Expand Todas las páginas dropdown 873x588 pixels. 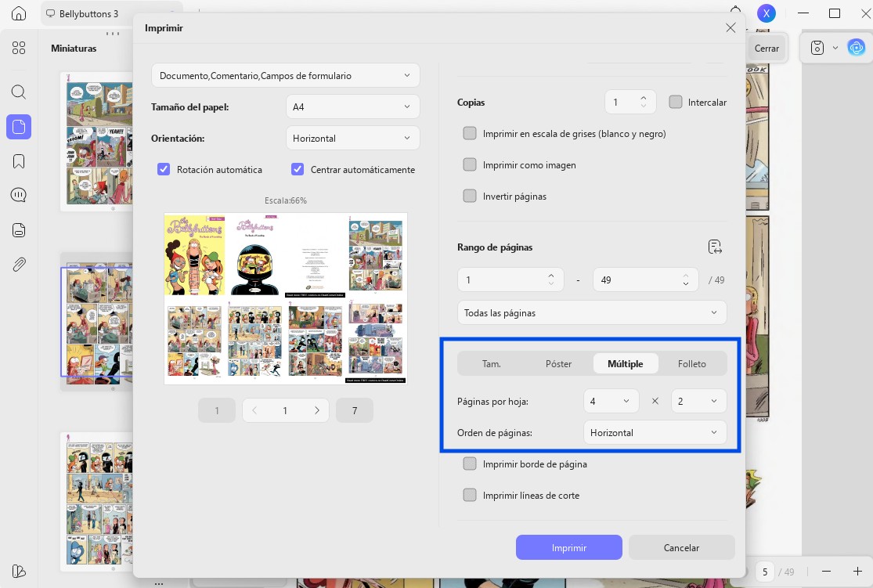(592, 312)
